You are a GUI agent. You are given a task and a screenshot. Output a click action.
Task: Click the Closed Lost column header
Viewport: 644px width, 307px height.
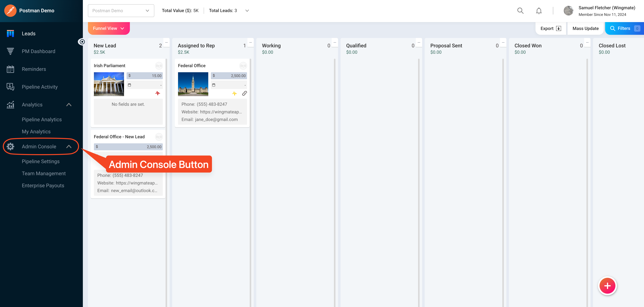(612, 45)
